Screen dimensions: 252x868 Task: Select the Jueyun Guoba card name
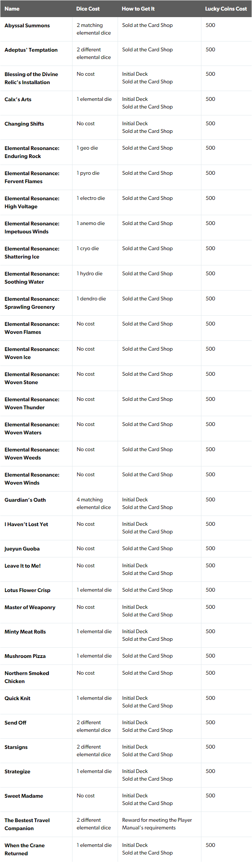point(22,549)
